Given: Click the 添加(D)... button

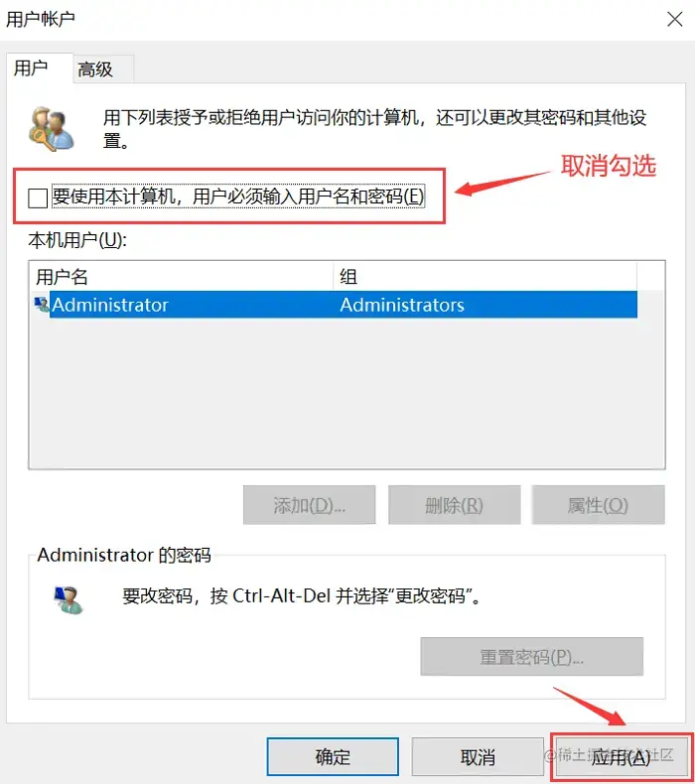Looking at the screenshot, I should [309, 505].
